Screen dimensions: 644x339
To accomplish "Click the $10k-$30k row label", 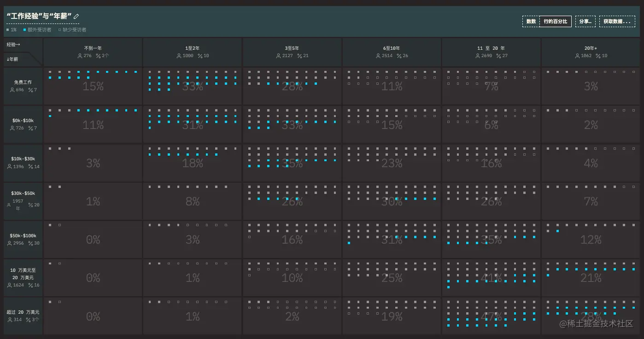I will pyautogui.click(x=23, y=159).
